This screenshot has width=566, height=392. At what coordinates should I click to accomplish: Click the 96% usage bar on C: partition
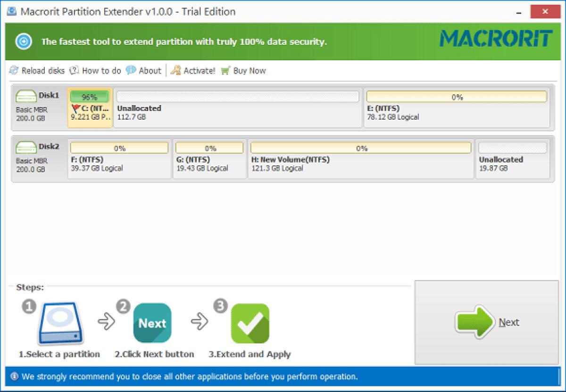(x=90, y=97)
